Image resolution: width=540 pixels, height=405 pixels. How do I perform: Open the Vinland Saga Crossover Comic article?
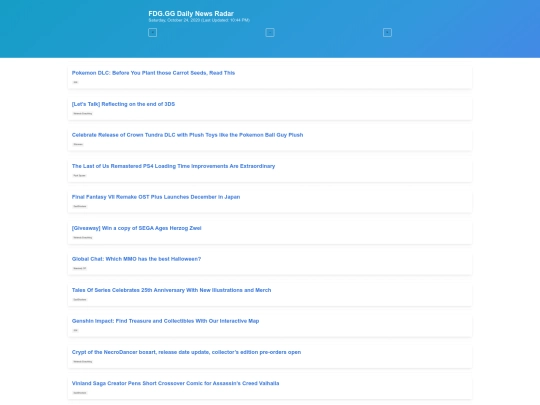(x=175, y=383)
